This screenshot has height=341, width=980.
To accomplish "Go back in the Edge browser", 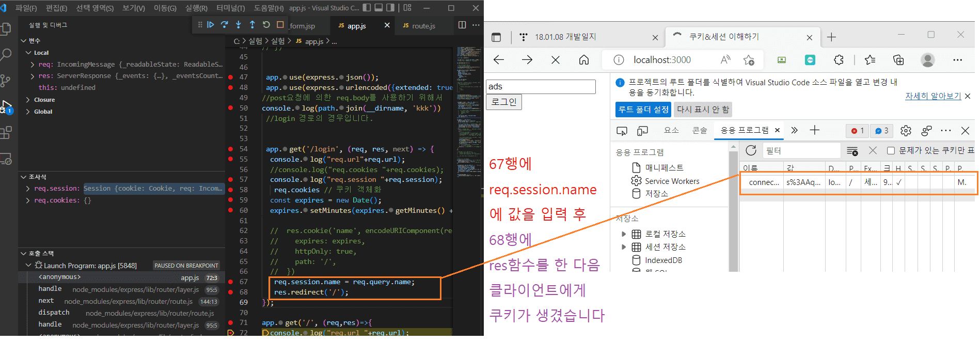I will coord(499,60).
